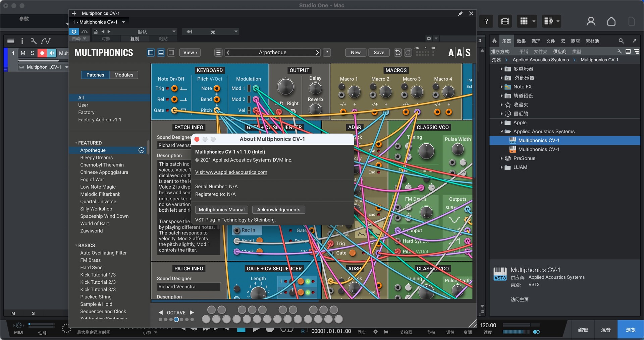Open the patch list hamburger menu
This screenshot has width=644, height=340.
click(218, 53)
